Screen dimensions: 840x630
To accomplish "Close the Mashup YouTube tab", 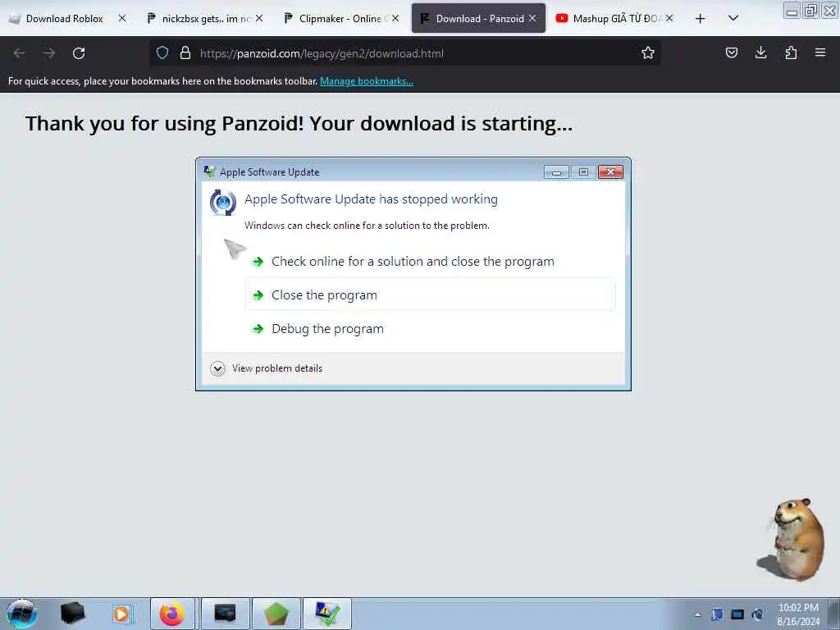I will click(x=669, y=18).
